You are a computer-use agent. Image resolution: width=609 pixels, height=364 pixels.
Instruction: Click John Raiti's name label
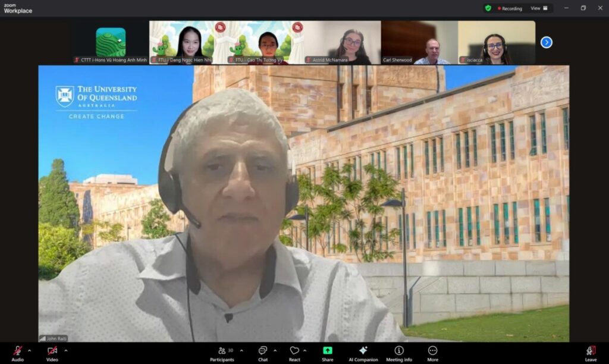54,338
